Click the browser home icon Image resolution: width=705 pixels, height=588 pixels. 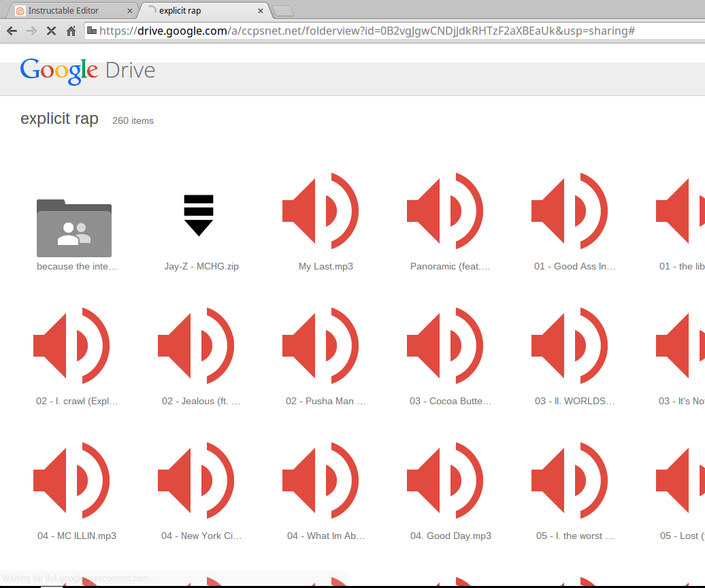pos(71,31)
